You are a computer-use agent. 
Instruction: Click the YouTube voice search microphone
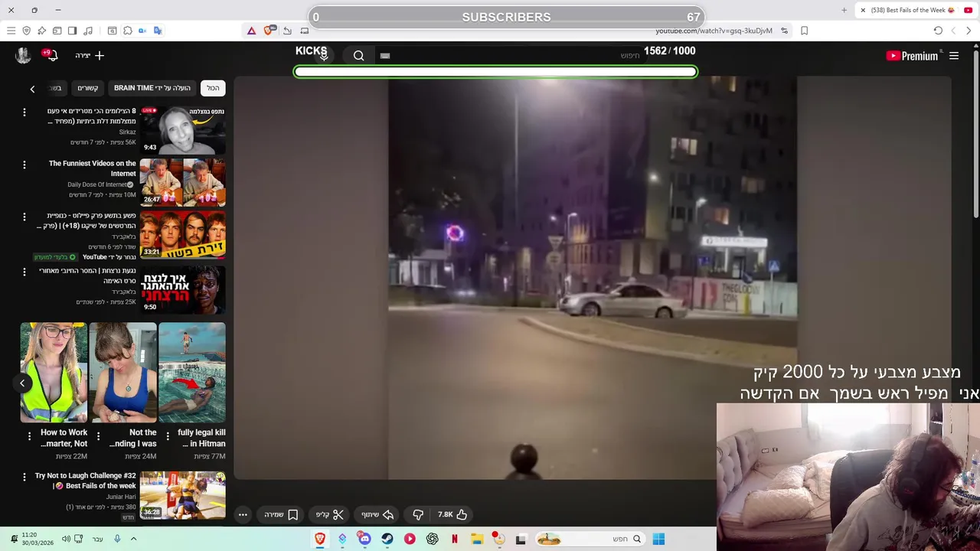pyautogui.click(x=324, y=55)
